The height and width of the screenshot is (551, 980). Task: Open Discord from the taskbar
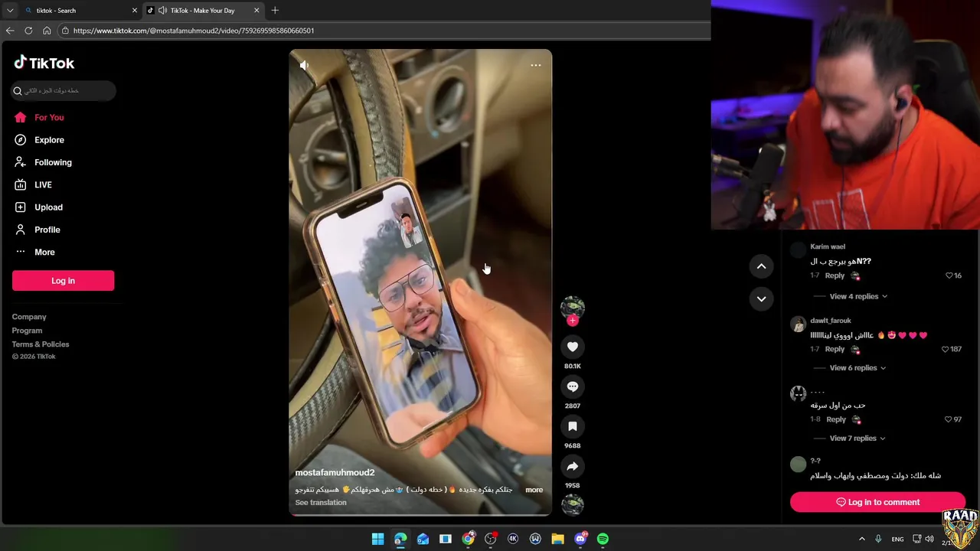pyautogui.click(x=580, y=539)
